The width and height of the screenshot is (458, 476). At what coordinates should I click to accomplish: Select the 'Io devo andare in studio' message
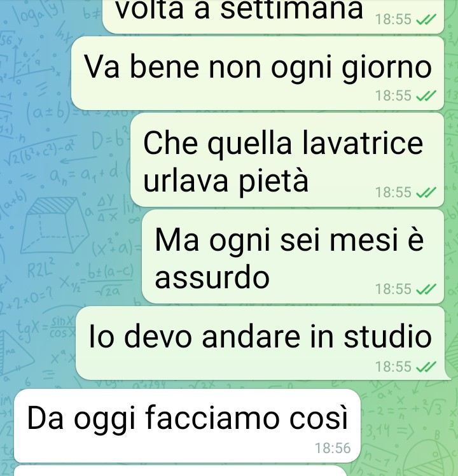coord(261,343)
